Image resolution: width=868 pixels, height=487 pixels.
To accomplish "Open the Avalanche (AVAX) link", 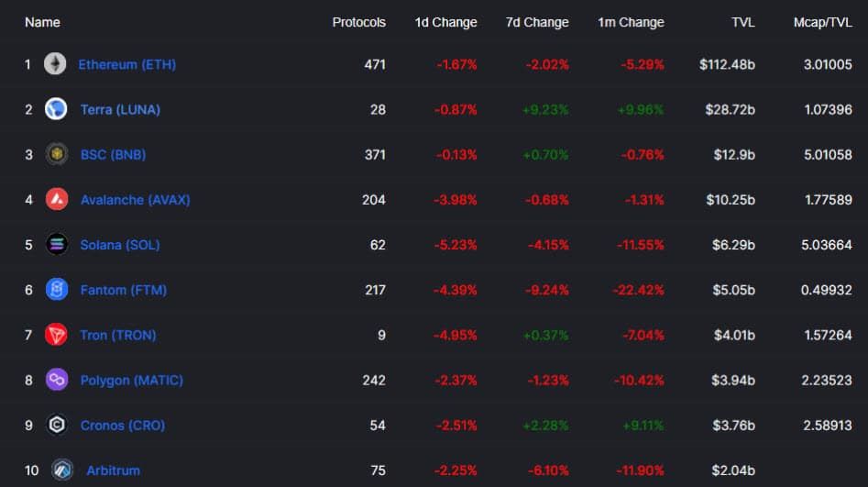I will pos(135,199).
